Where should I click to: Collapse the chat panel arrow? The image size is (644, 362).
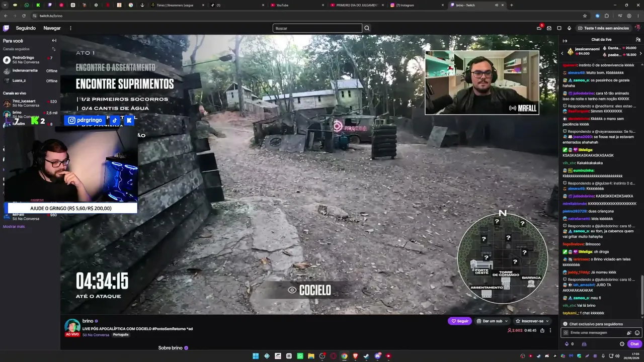[x=565, y=41]
